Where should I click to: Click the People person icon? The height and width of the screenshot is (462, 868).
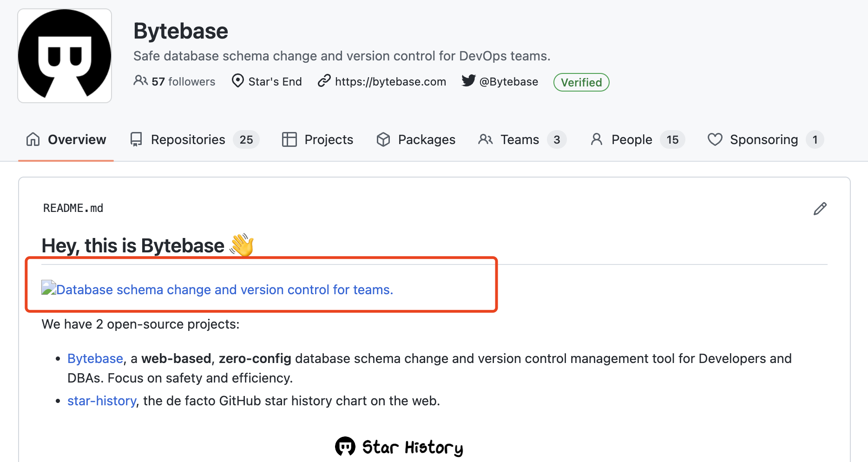[x=597, y=139]
